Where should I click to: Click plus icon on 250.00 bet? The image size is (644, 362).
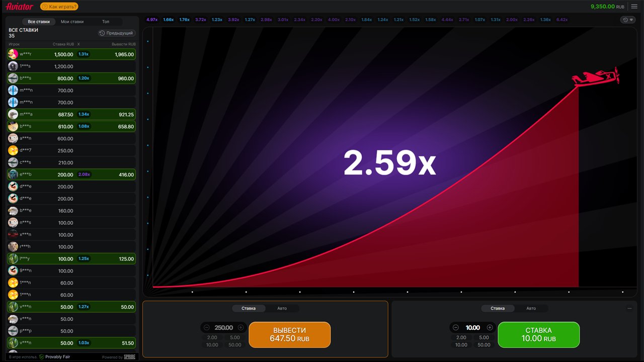(x=240, y=327)
